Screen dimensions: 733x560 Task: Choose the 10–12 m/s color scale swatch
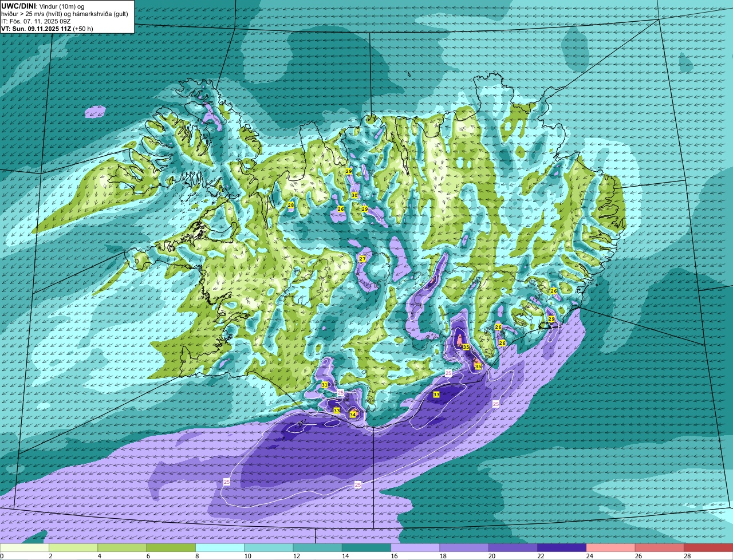(269, 547)
